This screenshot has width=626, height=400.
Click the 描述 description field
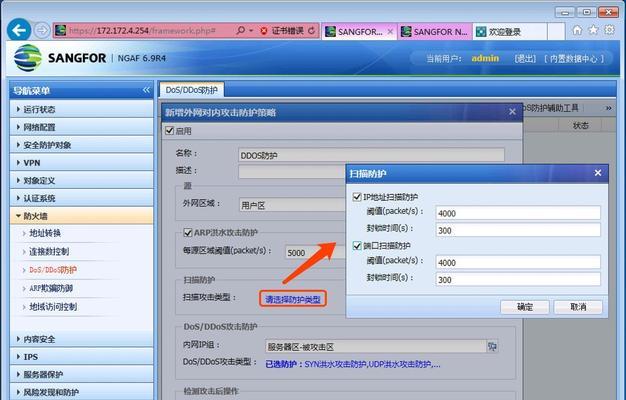[x=292, y=172]
